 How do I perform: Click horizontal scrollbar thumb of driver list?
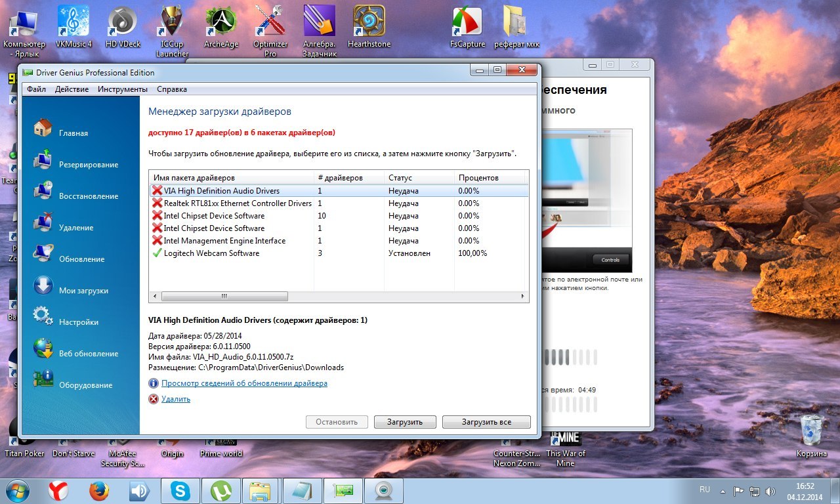point(224,296)
